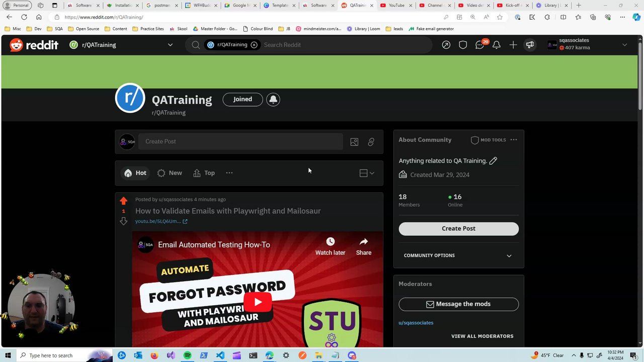The image size is (644, 362).
Task: Click the Windows Start button
Action: tap(8, 355)
